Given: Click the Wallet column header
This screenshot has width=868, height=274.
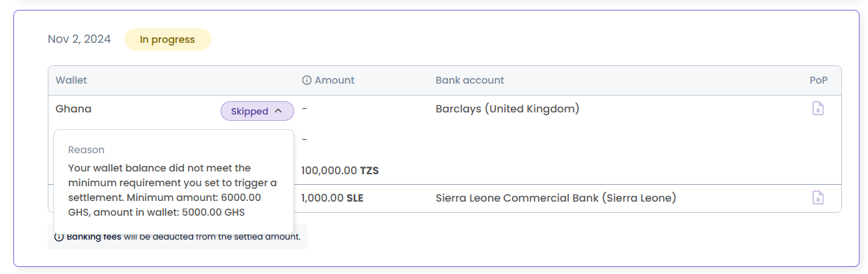Looking at the screenshot, I should click(x=72, y=80).
